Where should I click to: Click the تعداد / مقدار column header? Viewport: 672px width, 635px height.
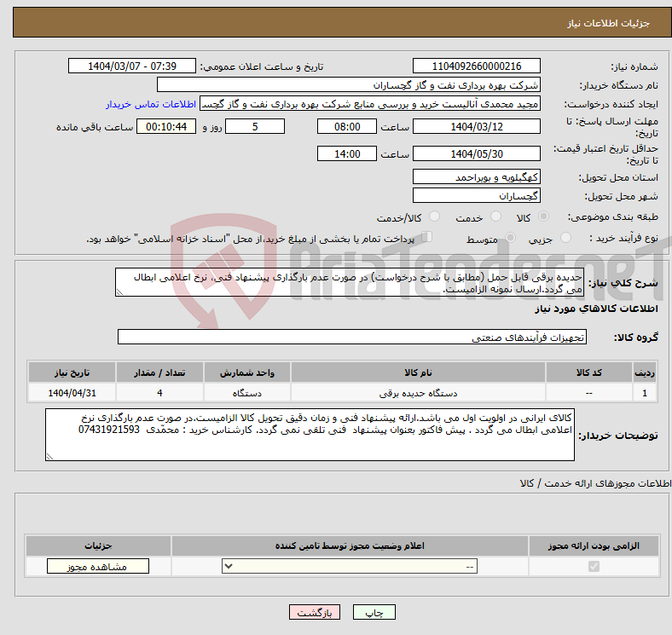[159, 372]
